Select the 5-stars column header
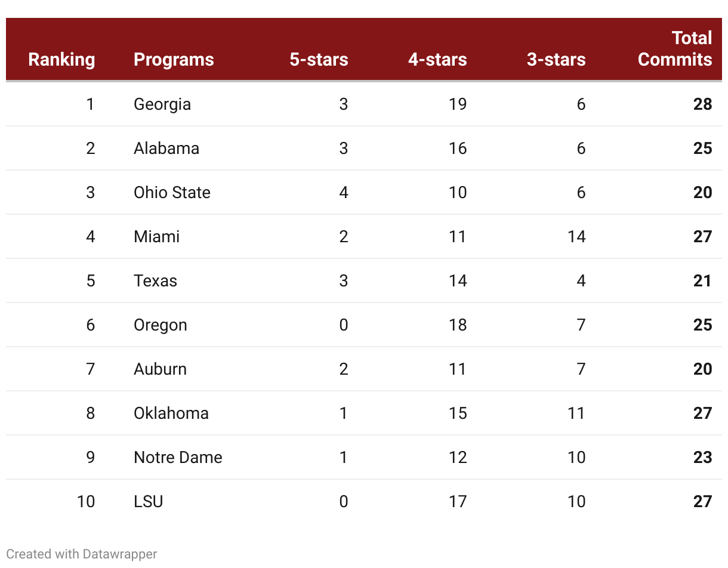 [319, 60]
